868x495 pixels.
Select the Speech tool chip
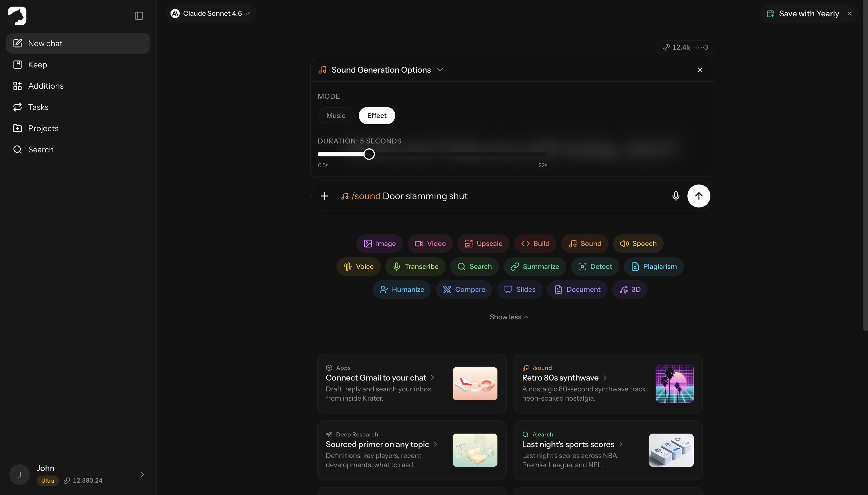click(x=638, y=243)
